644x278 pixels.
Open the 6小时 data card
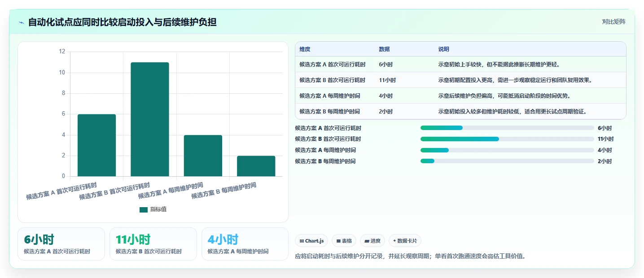click(61, 244)
